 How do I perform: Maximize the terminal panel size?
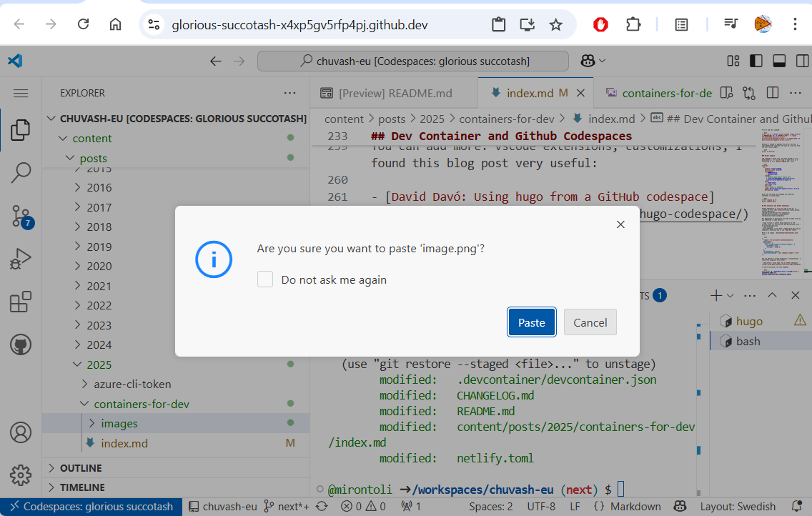coord(772,295)
